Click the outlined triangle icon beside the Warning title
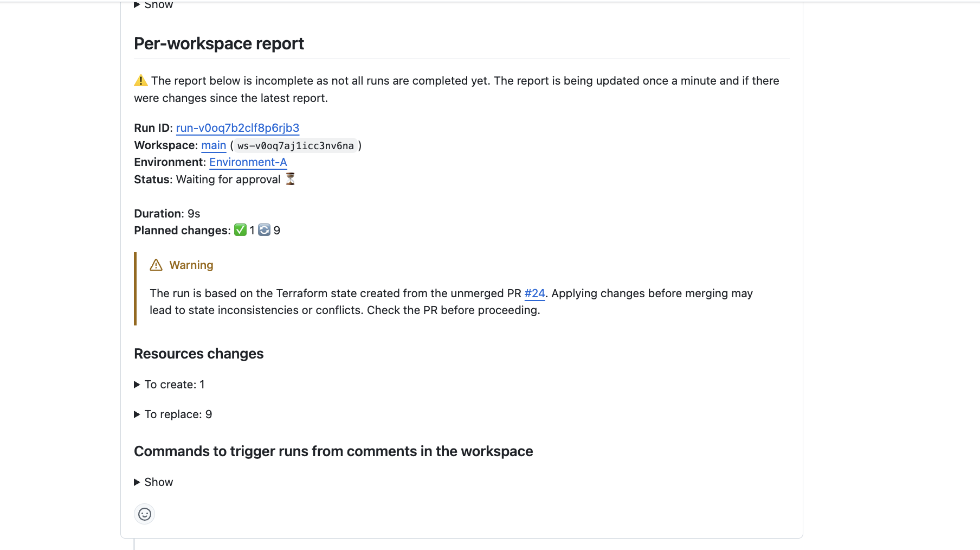This screenshot has width=980, height=550. 156,265
